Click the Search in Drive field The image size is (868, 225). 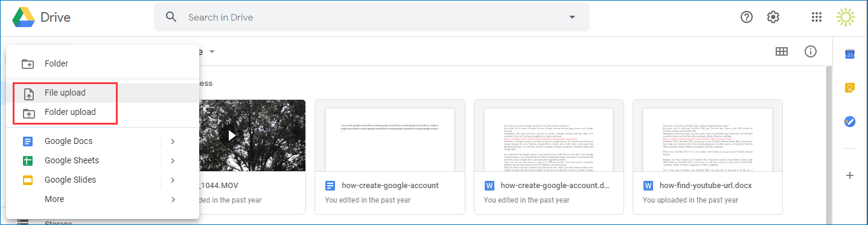pos(372,18)
